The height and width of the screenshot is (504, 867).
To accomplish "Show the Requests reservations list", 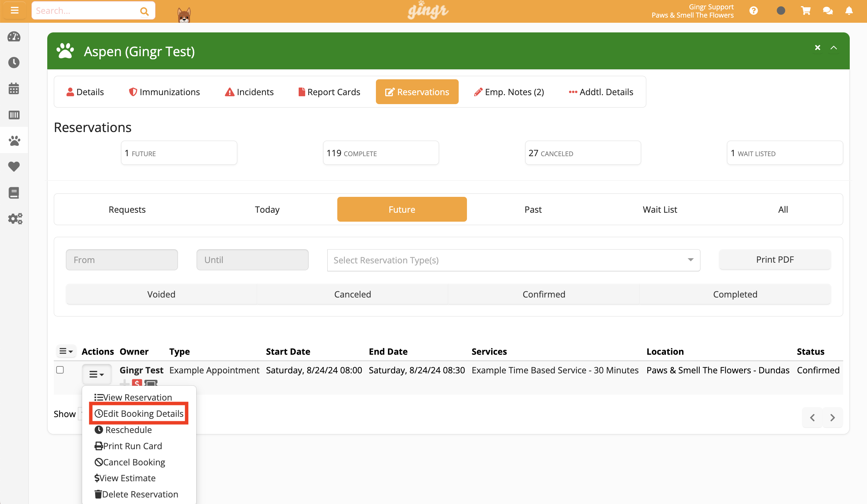I will tap(127, 209).
